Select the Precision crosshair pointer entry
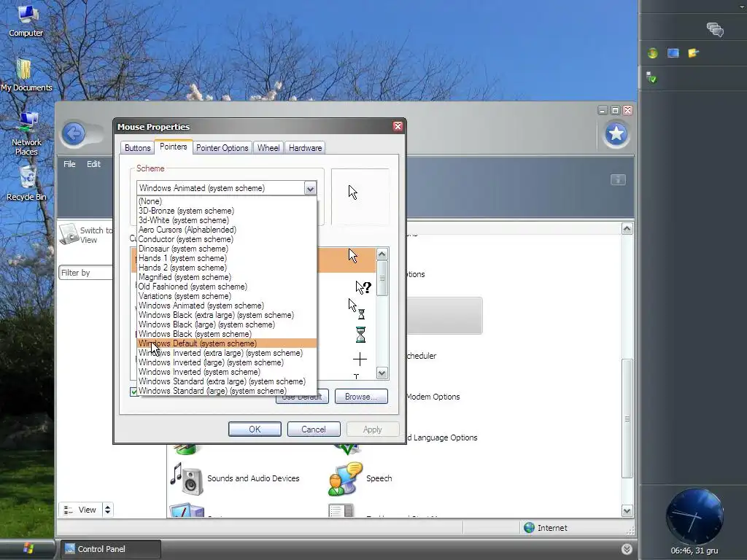This screenshot has width=747, height=560. point(360,359)
